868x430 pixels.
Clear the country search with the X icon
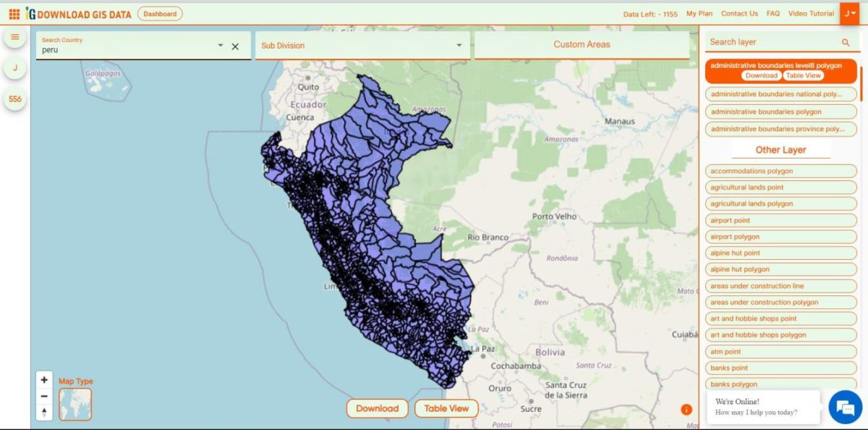coord(236,45)
